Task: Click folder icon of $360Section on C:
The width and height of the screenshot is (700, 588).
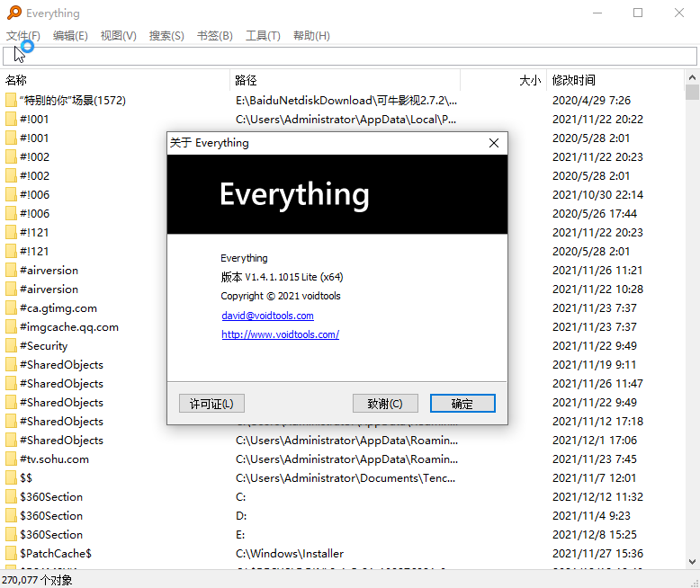Action: [11, 497]
